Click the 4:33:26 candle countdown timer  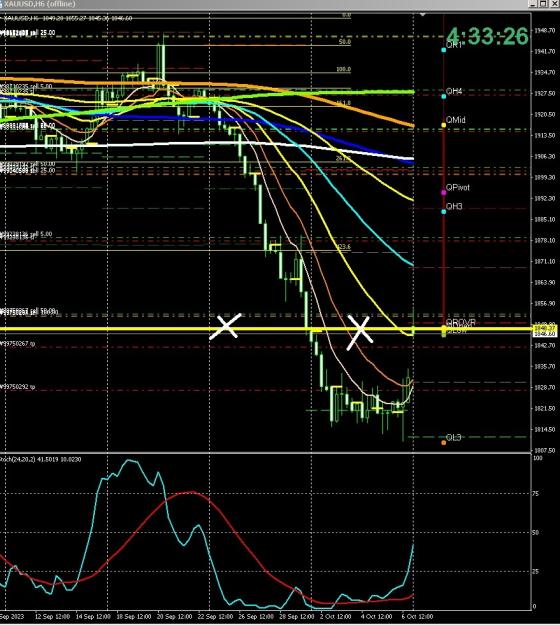[x=487, y=36]
